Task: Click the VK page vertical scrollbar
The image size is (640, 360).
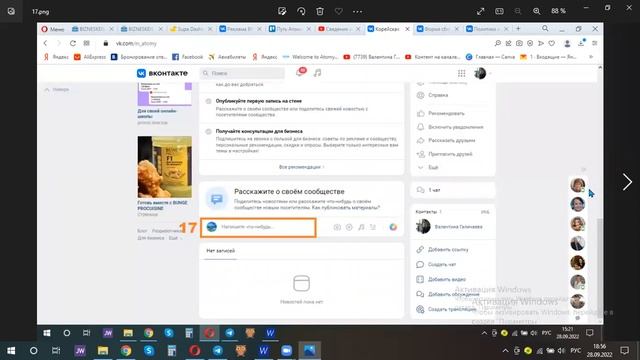Action: tap(600, 269)
